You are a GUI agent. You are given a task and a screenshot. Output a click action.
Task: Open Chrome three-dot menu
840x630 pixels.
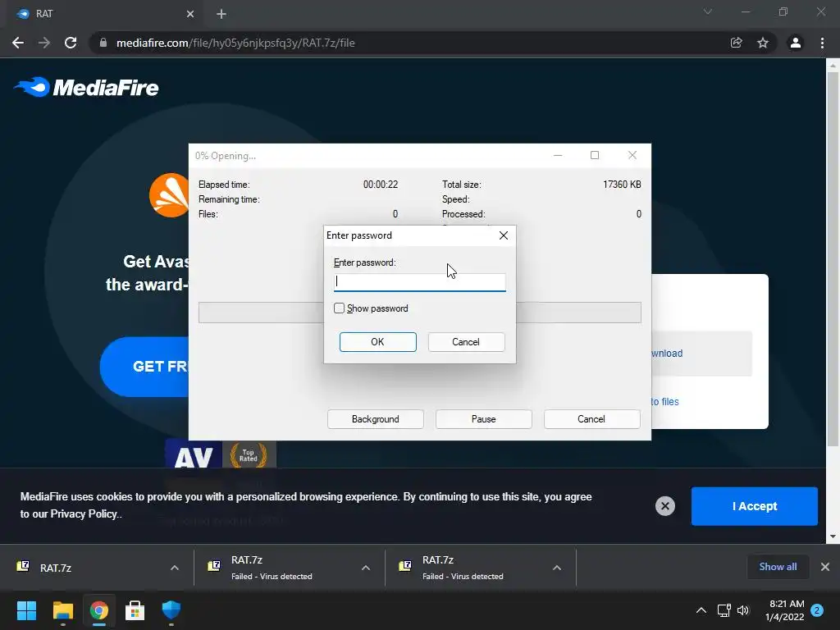click(x=822, y=43)
